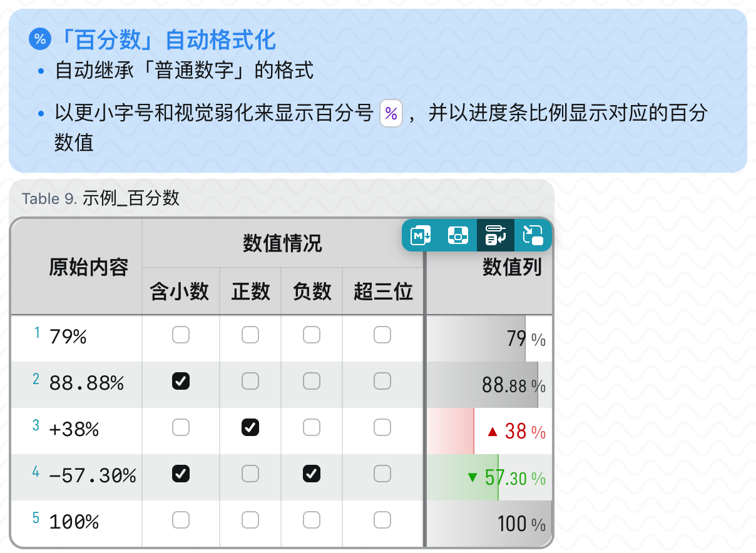Check 超三位 box for the 100% row
Image resolution: width=756 pixels, height=553 pixels.
(x=382, y=520)
